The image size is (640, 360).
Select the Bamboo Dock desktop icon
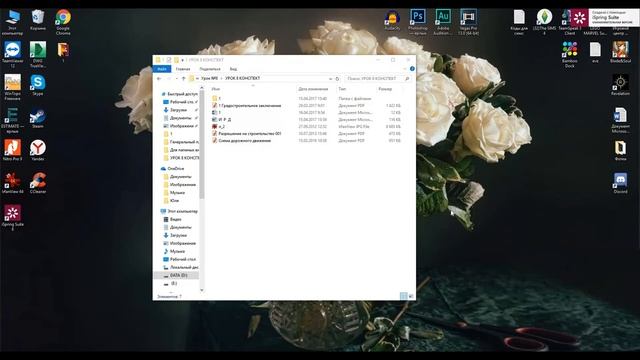click(x=569, y=54)
